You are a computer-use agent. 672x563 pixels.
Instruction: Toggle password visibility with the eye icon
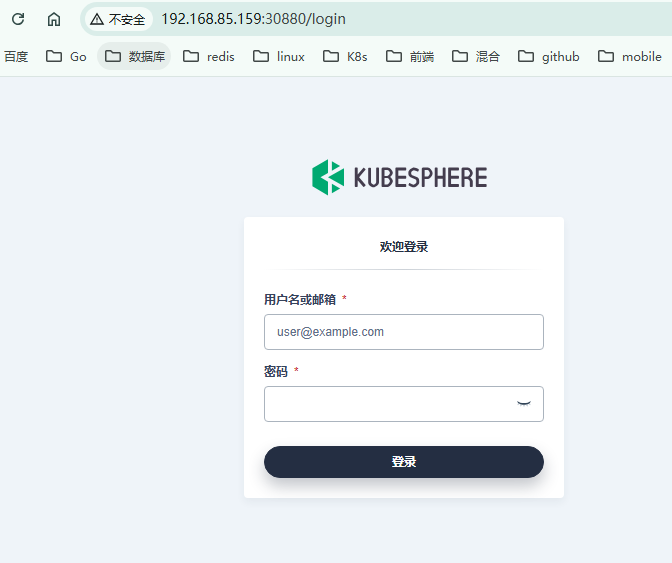[x=524, y=404]
